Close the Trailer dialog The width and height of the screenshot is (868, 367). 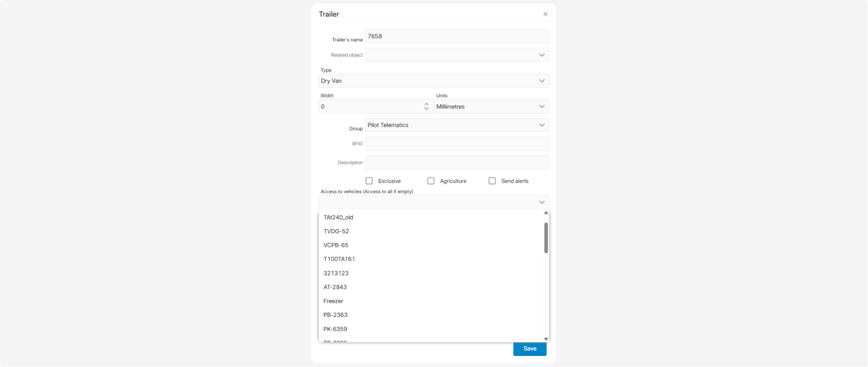pos(545,14)
